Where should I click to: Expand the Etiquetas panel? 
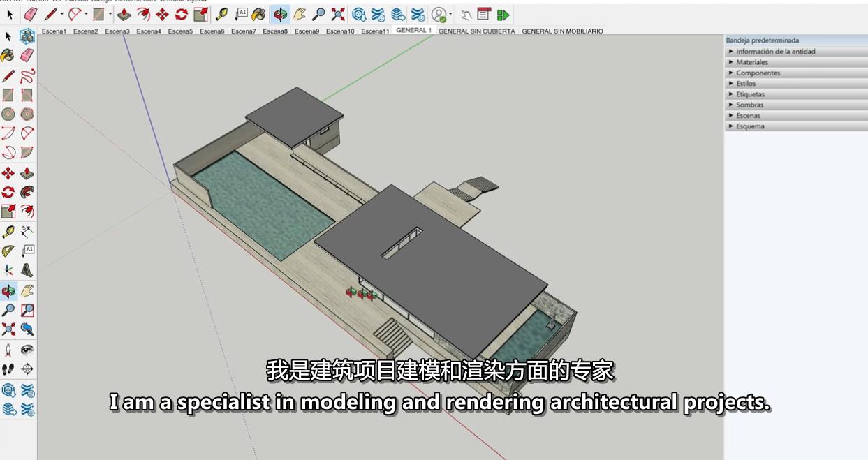796,94
